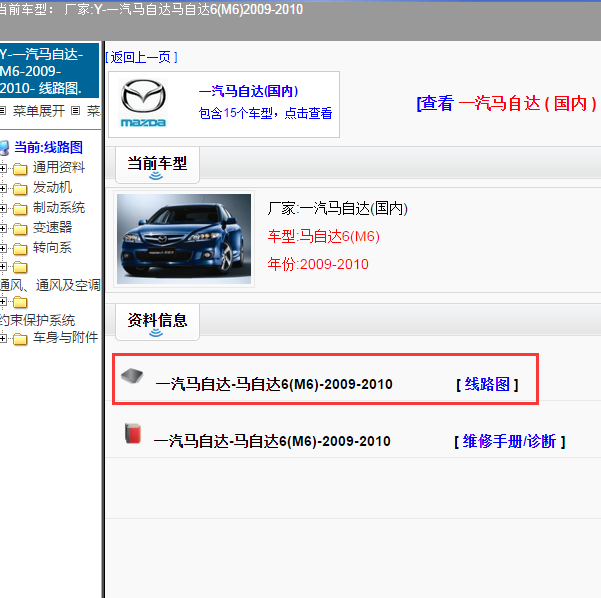Screen dimensions: 601x598
Task: Click the blue Mazda 6 car thumbnail
Action: coord(184,239)
